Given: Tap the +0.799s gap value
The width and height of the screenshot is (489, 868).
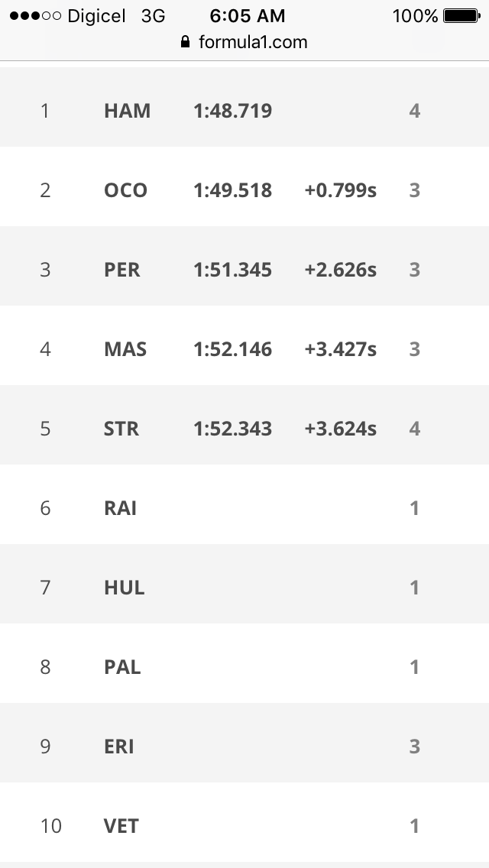Looking at the screenshot, I should (x=340, y=190).
